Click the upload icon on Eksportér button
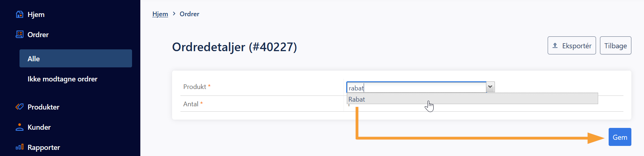 (x=555, y=46)
